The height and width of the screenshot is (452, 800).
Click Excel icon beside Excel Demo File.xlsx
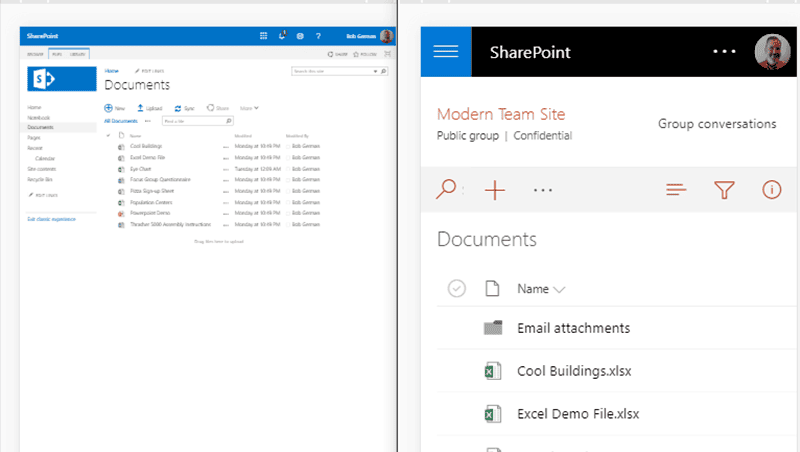[x=493, y=414]
